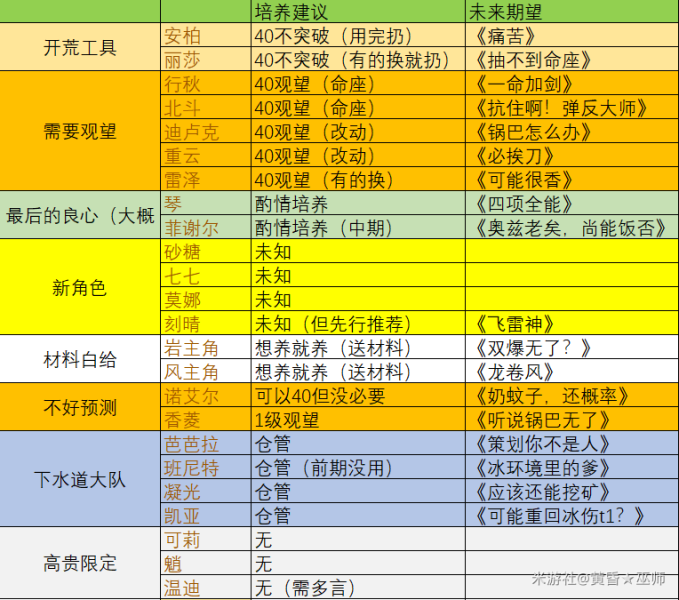Click the category cell 下水道大队
Viewport: 679px width, 600px height.
(80, 479)
